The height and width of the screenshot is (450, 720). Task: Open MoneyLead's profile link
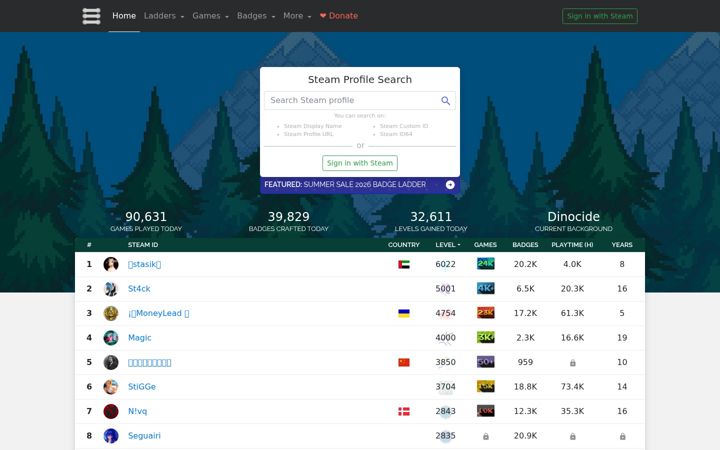coord(158,313)
